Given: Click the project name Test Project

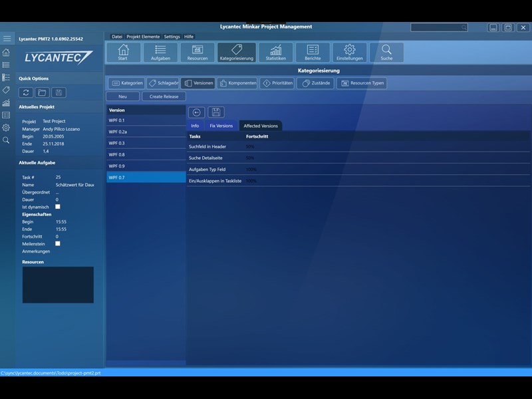Looking at the screenshot, I should (x=54, y=121).
